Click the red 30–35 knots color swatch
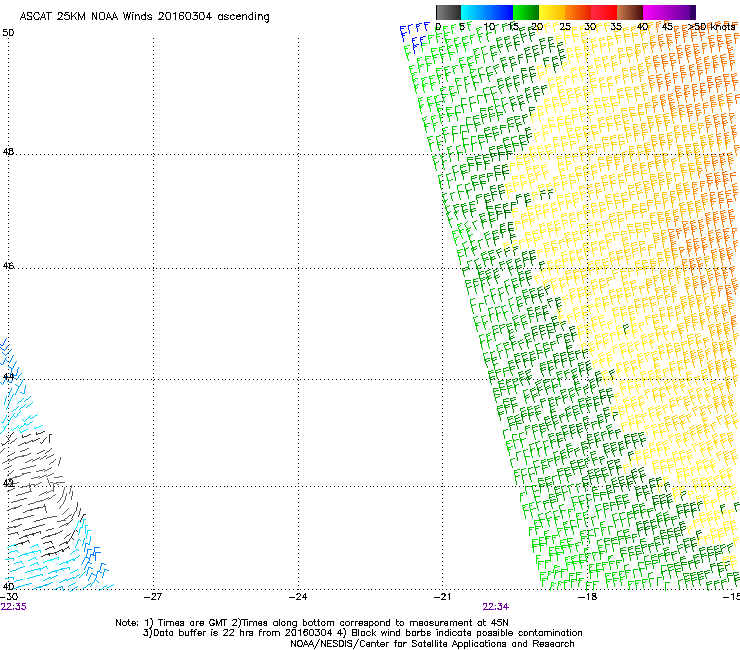This screenshot has height=650, width=740. tap(604, 12)
